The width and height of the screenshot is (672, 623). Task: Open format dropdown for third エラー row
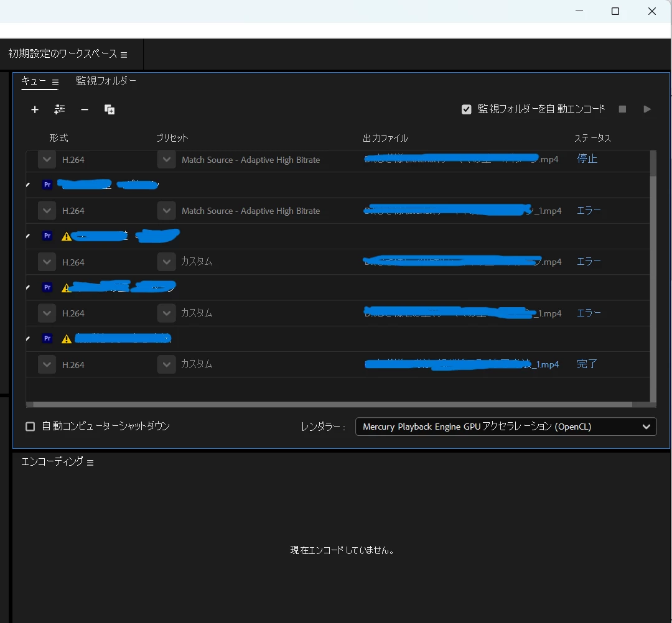47,313
